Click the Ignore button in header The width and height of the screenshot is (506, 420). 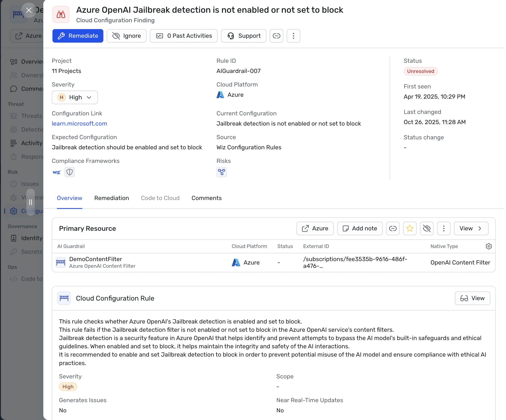click(x=127, y=36)
